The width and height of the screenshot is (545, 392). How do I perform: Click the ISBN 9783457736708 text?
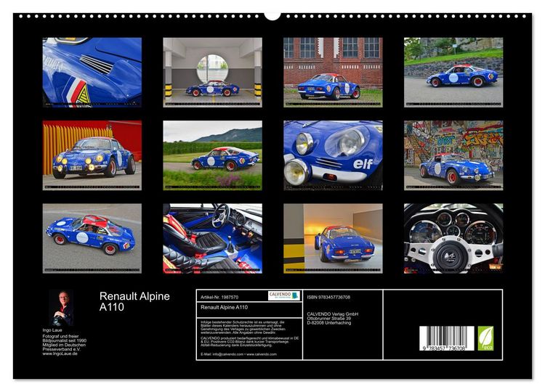click(328, 297)
